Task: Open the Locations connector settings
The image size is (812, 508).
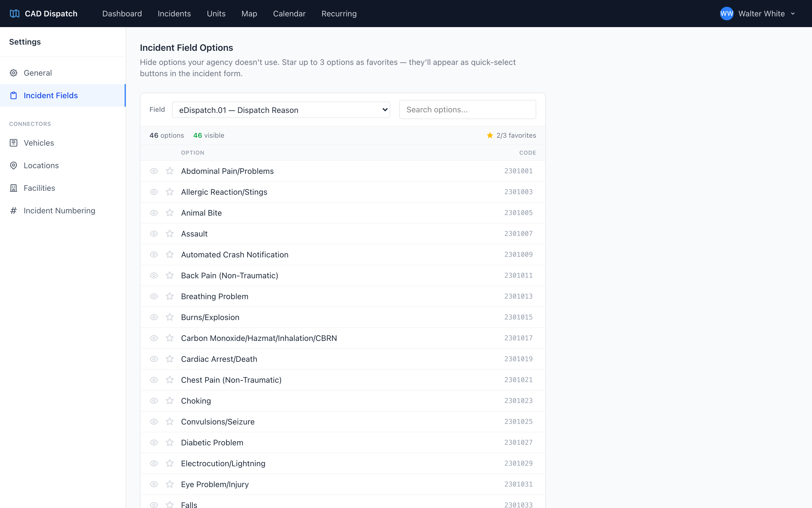Action: point(63,165)
